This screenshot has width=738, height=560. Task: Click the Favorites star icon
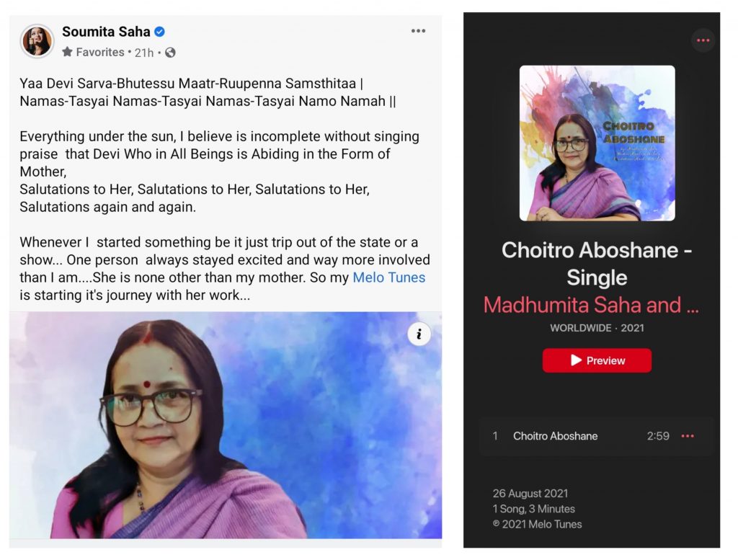pos(67,52)
